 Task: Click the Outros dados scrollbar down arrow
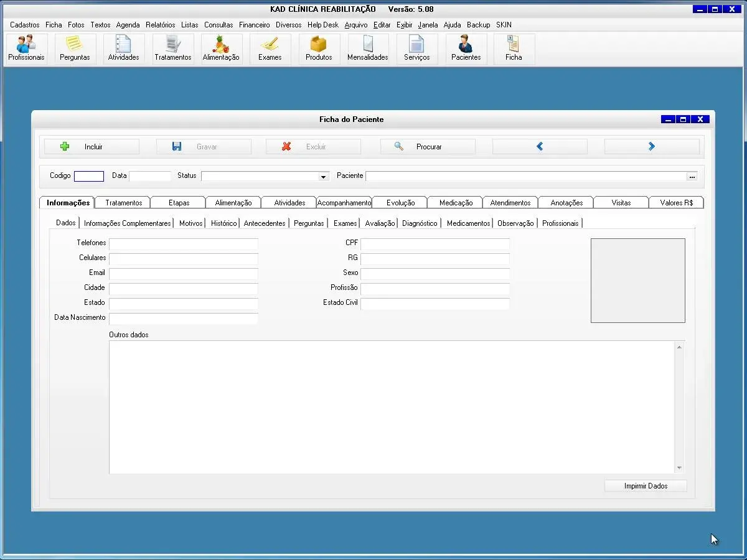[x=679, y=468]
